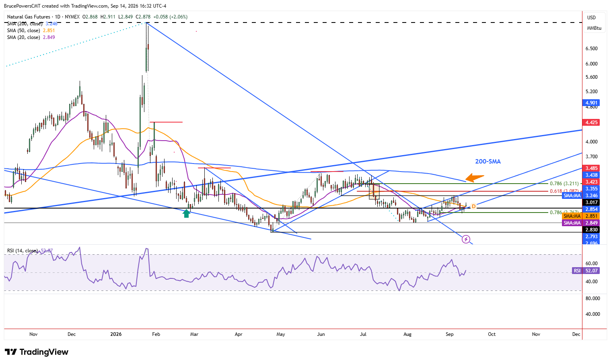The width and height of the screenshot is (611, 364).
Task: Click the 60.00 RSI scale value
Action: [592, 264]
